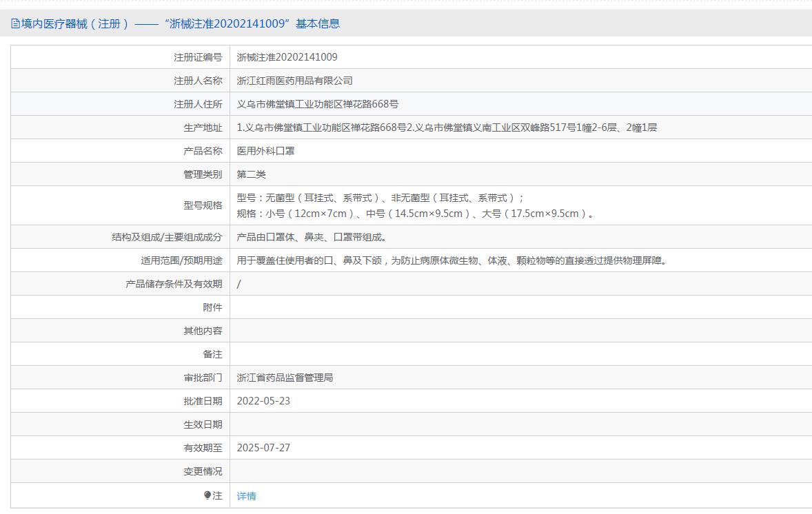Click the 产品储存条件及有效期 label

pyautogui.click(x=174, y=284)
